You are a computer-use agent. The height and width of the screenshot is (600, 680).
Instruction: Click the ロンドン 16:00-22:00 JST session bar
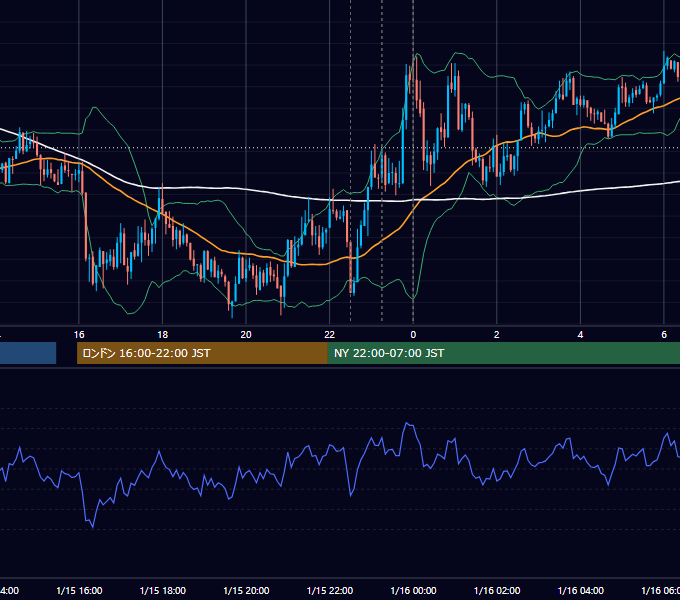202,353
